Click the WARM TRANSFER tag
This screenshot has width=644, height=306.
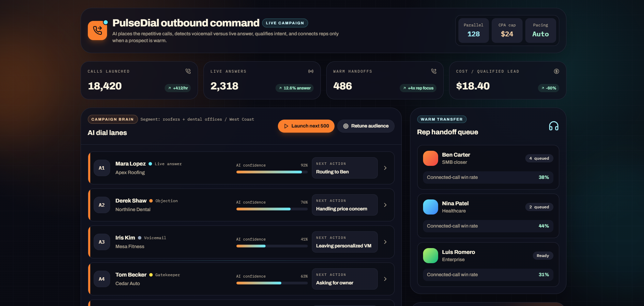click(442, 119)
